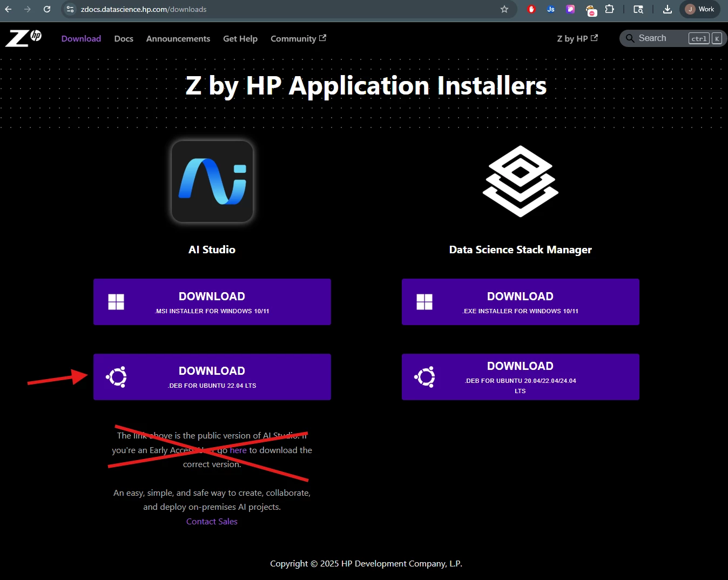Open the Docs nav item
This screenshot has width=728, height=580.
pos(124,38)
